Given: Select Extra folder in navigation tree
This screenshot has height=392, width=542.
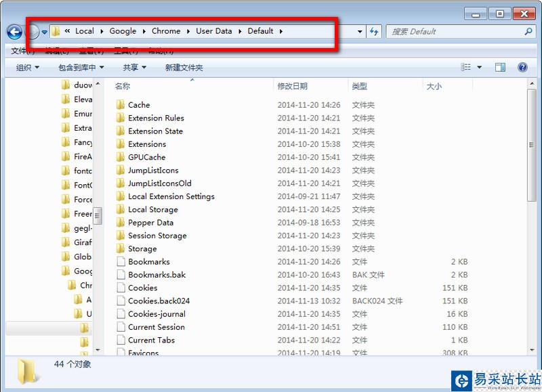Looking at the screenshot, I should click(77, 128).
